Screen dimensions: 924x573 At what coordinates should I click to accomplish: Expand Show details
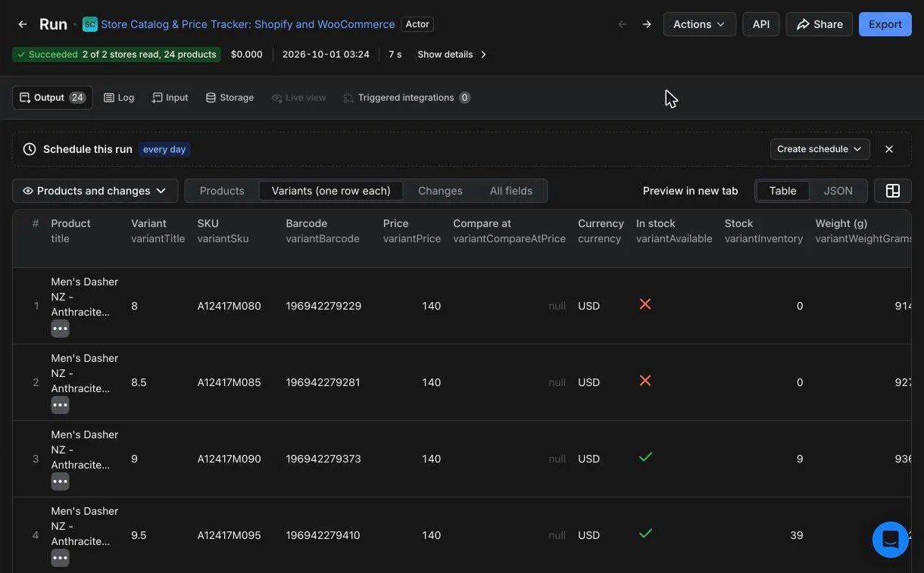pyautogui.click(x=452, y=54)
